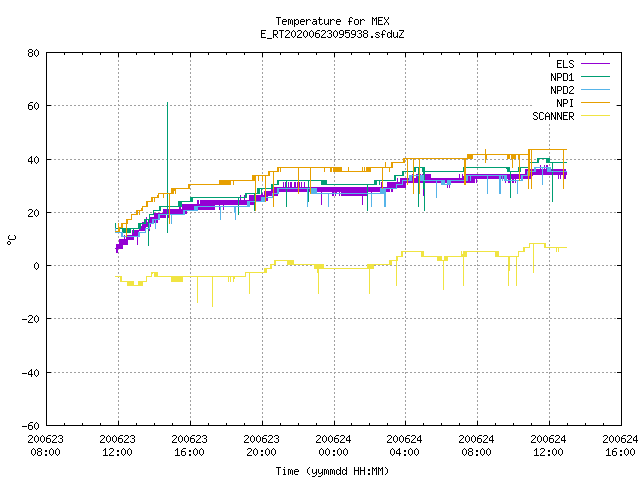640x480 pixels.
Task: Click the x-axis tick label 200623 16:00
Action: 189,446
